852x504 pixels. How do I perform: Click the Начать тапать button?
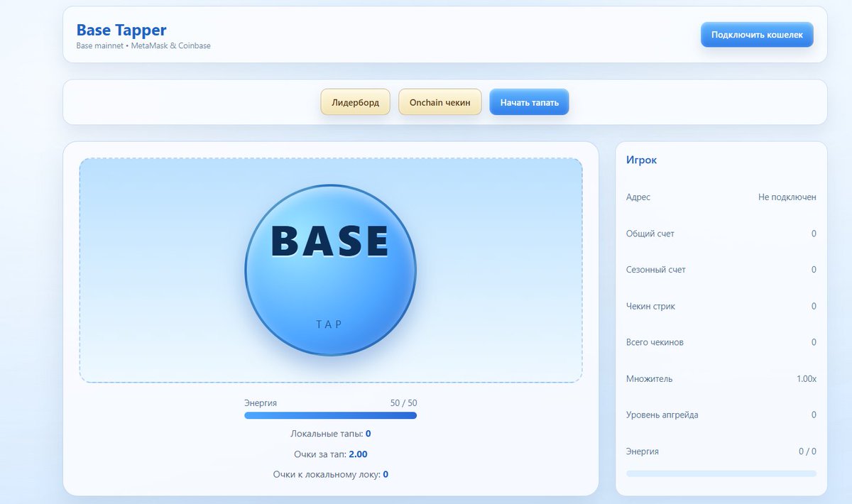tap(529, 102)
